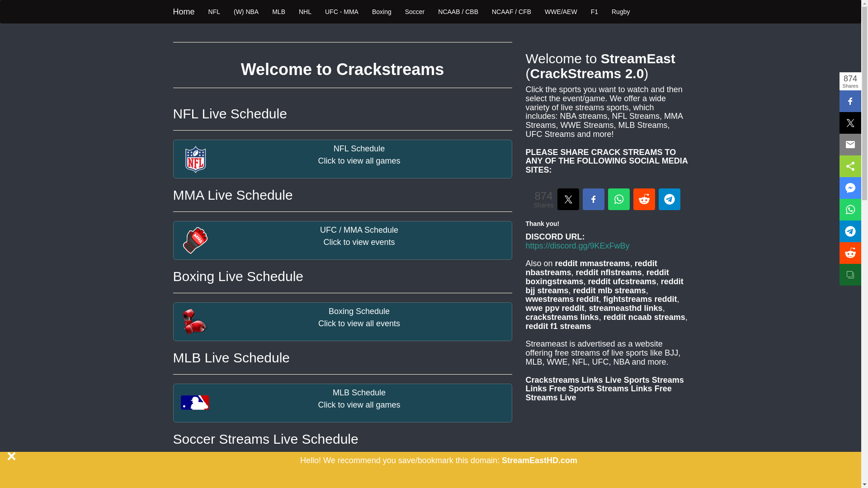Click 'DISCORD URL:' label
The height and width of the screenshot is (488, 868).
click(555, 237)
